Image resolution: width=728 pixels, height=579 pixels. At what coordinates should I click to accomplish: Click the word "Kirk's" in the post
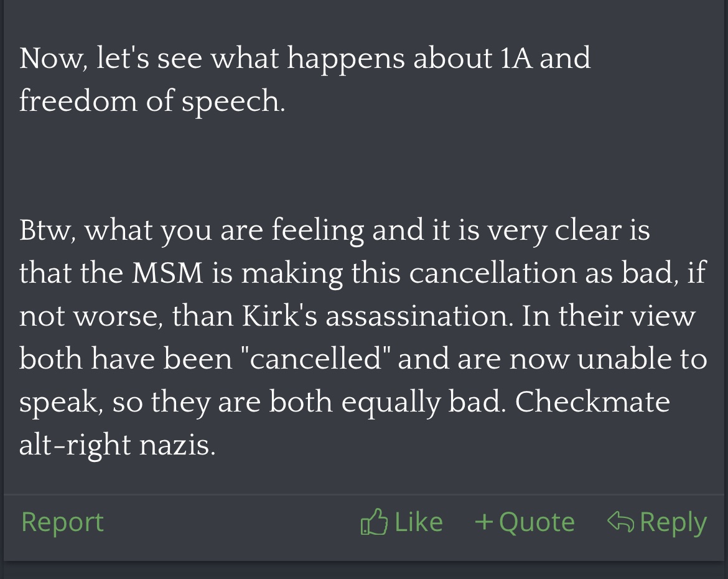pyautogui.click(x=279, y=316)
